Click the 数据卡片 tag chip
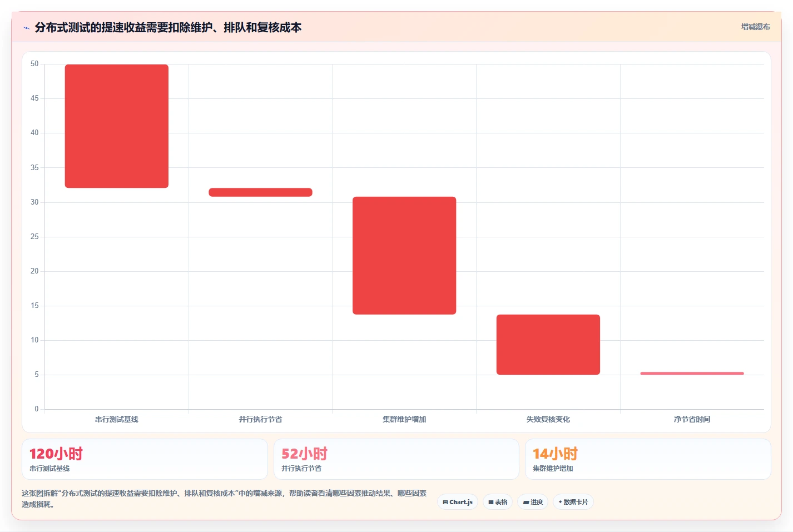Screen dimensions: 793x532 point(573,502)
